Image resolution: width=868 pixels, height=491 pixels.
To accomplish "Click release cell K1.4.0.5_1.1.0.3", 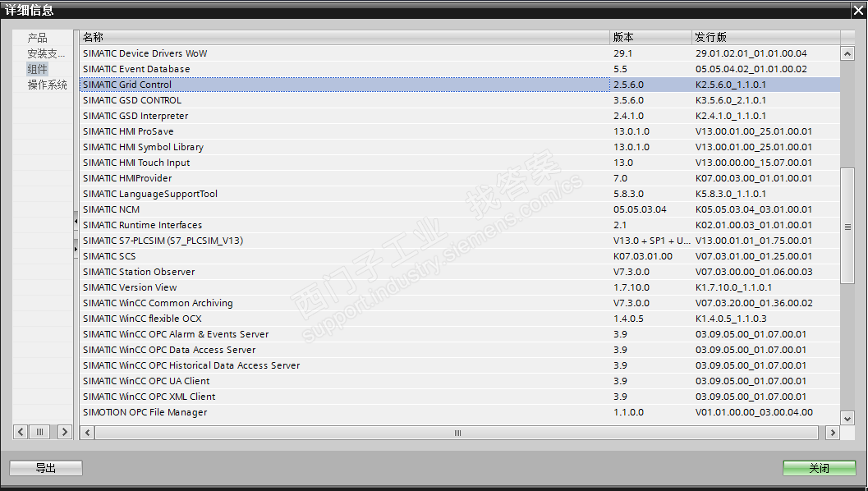I will pyautogui.click(x=766, y=319).
